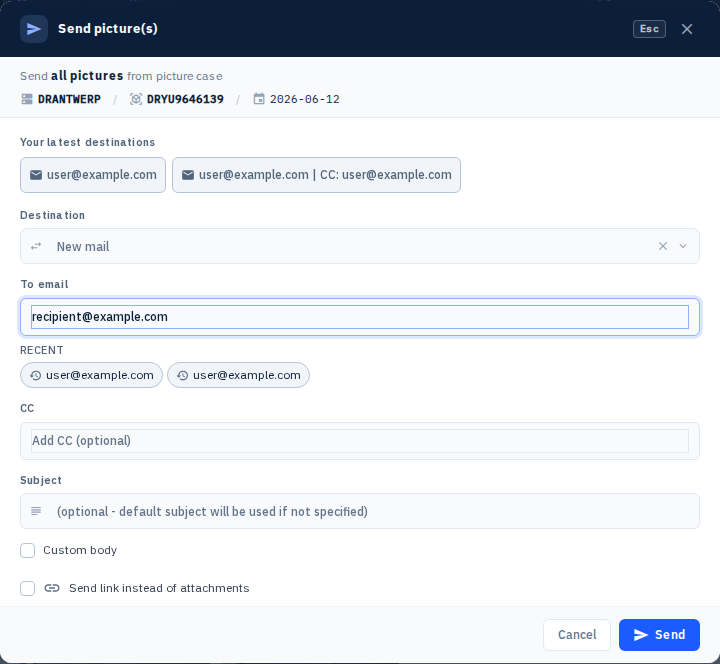Click history icon in second recent chip
Image resolution: width=720 pixels, height=664 pixels.
click(182, 376)
